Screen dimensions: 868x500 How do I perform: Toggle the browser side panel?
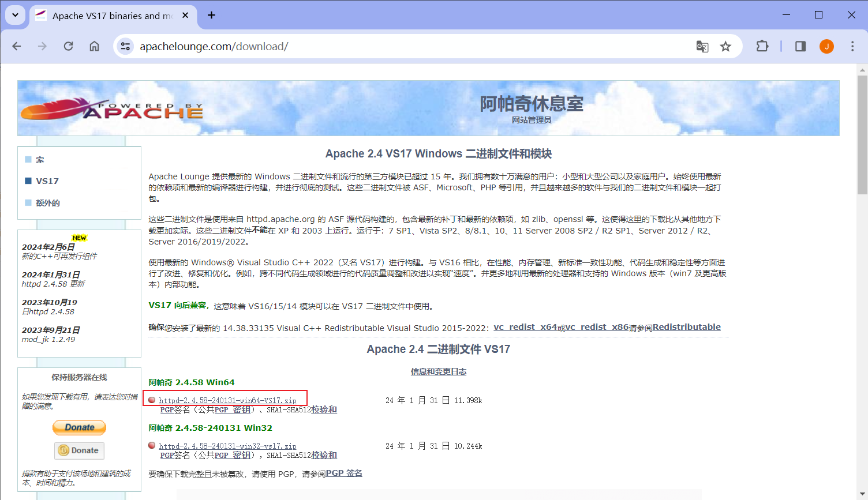pyautogui.click(x=800, y=46)
